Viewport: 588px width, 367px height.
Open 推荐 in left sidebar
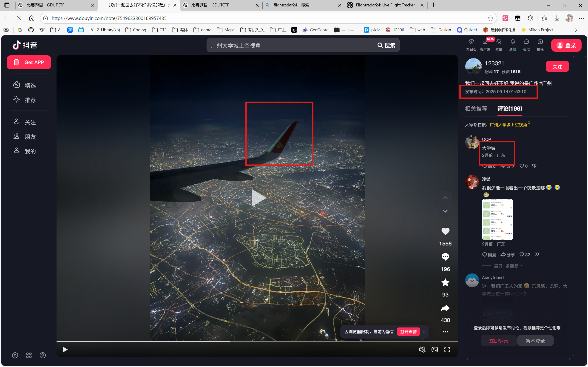tap(30, 100)
